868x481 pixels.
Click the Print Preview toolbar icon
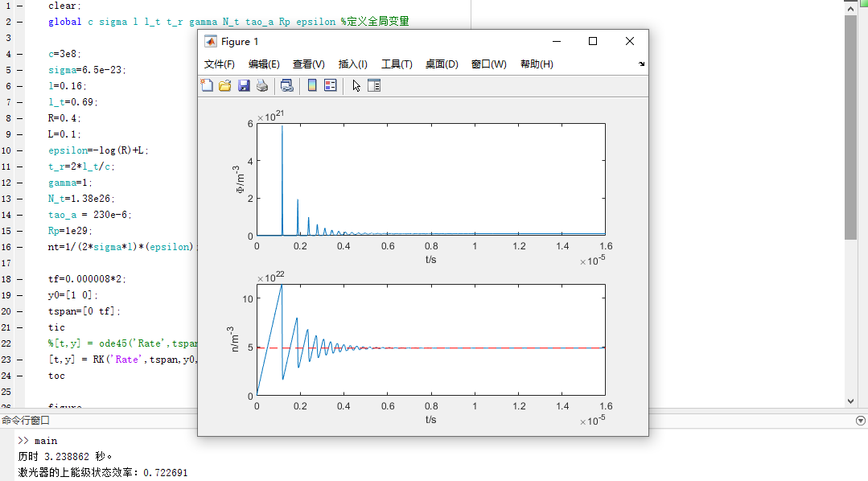coord(286,85)
